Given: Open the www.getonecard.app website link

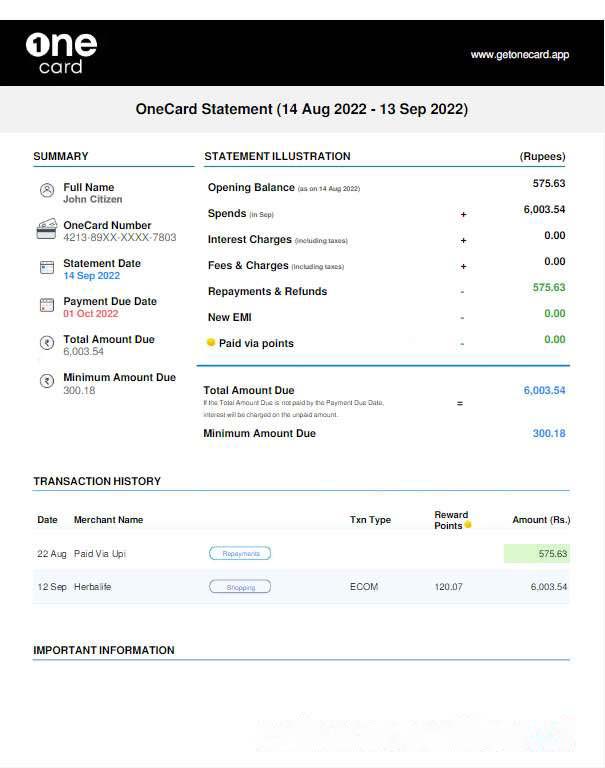Looking at the screenshot, I should click(x=519, y=55).
